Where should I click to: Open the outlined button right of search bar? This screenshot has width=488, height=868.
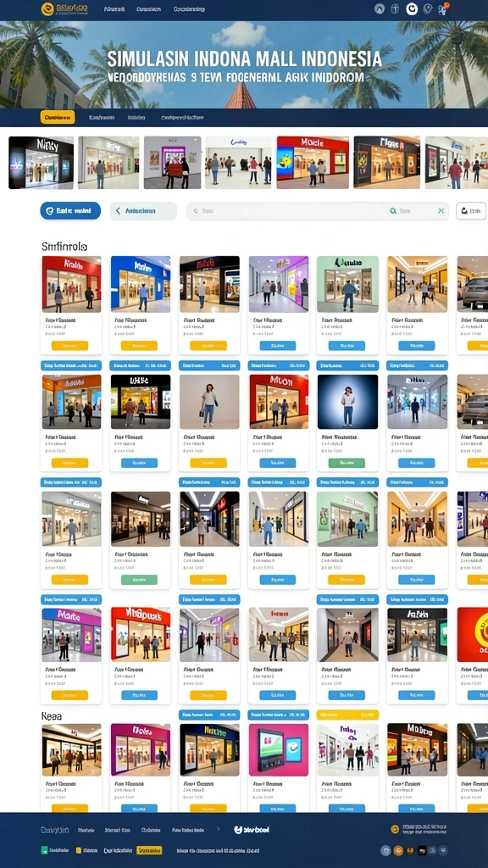tap(471, 211)
